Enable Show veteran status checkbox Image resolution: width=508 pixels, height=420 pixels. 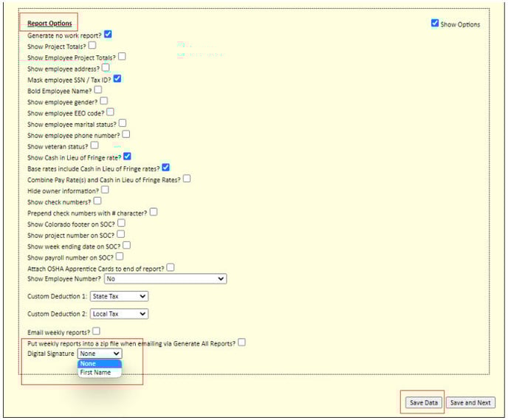[95, 145]
